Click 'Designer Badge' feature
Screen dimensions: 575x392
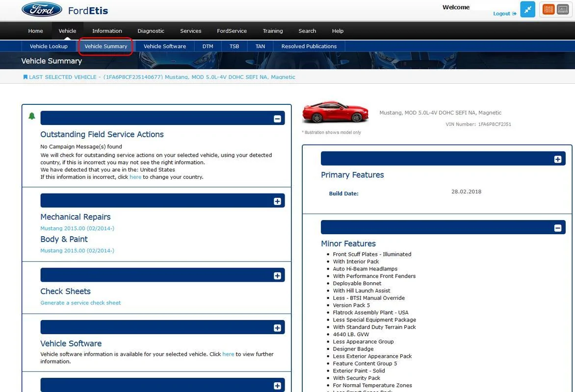tap(353, 349)
